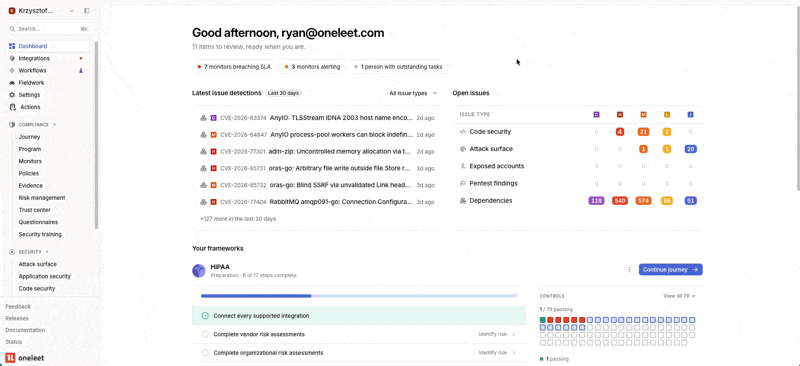Open the Krzysztof workspace switcher dropdown

coord(71,11)
